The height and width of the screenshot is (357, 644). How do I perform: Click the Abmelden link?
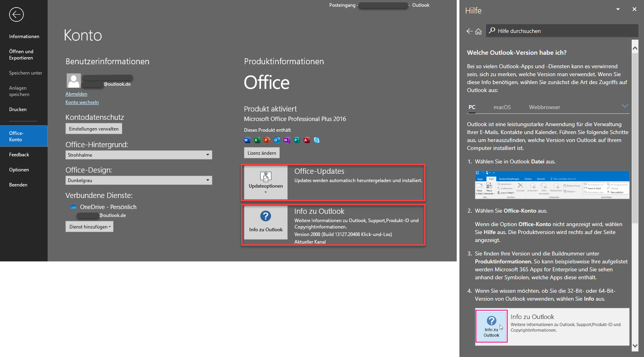click(76, 94)
